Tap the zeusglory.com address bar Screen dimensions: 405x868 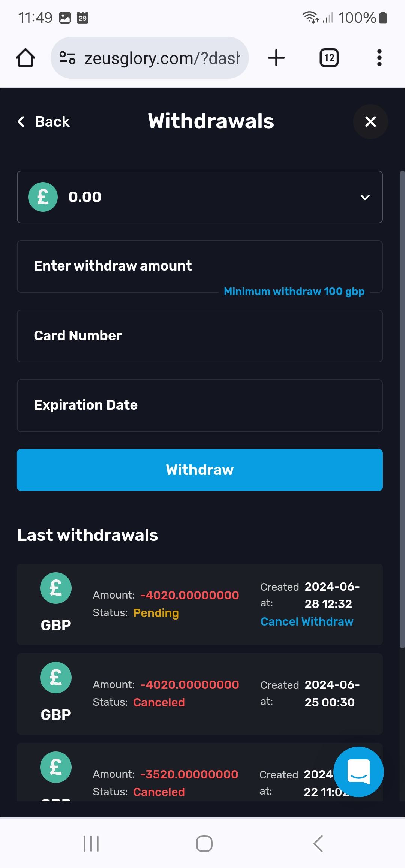161,58
